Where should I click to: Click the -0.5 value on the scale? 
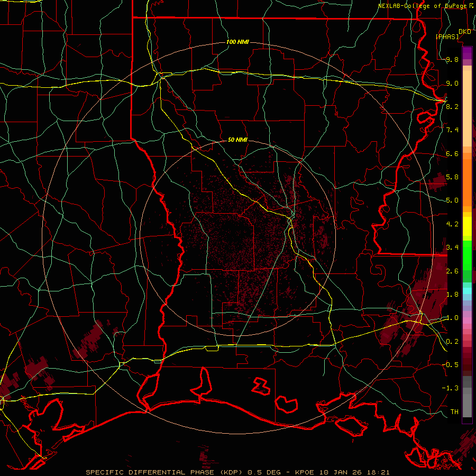coord(451,365)
